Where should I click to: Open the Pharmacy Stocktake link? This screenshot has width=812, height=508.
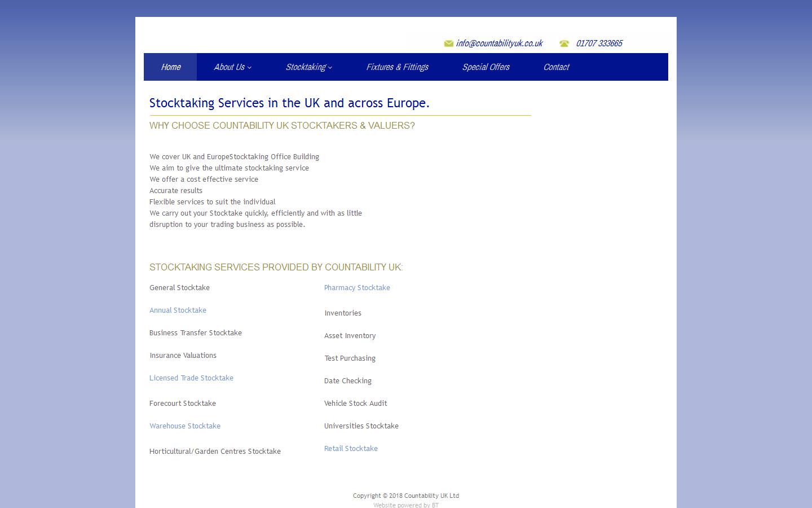coord(357,288)
